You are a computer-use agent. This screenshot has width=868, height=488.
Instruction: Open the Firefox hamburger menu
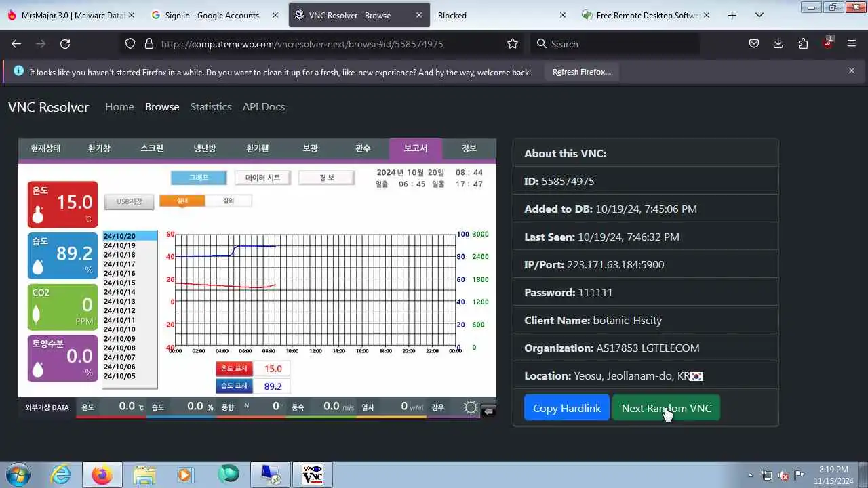(852, 44)
